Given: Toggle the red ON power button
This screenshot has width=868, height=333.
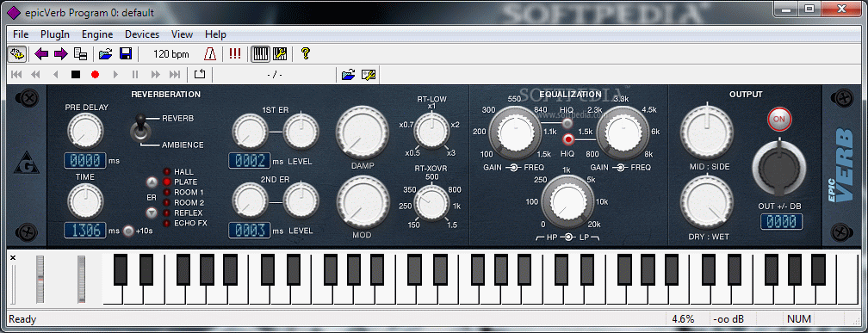Looking at the screenshot, I should coord(779,119).
